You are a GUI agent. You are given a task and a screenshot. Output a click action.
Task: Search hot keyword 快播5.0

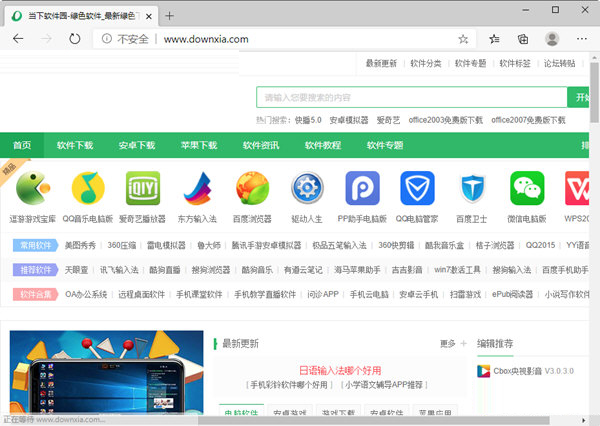click(x=308, y=120)
